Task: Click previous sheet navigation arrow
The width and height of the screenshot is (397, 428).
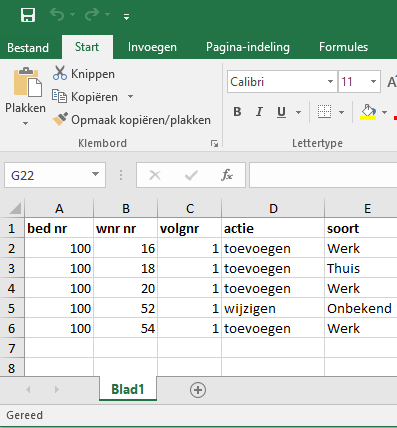Action: point(28,389)
